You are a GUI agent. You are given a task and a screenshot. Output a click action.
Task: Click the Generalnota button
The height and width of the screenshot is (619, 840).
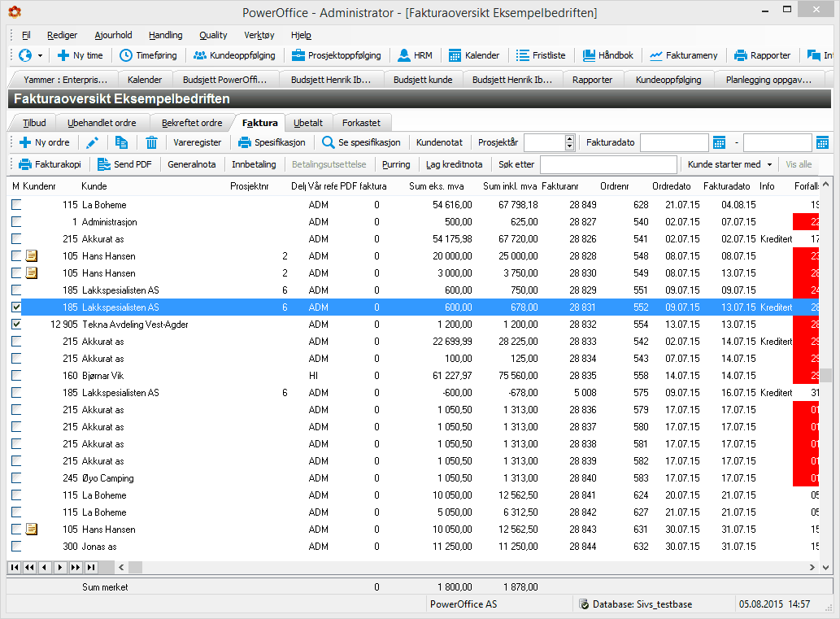click(x=191, y=164)
